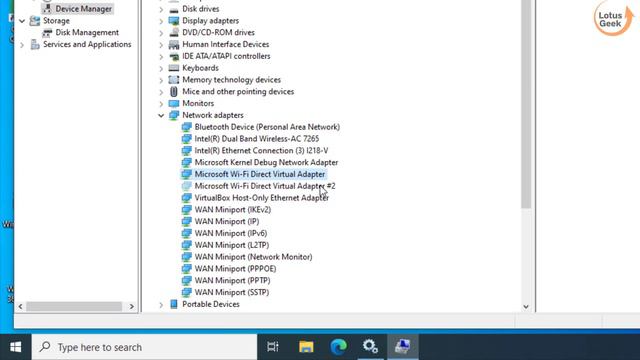Expand IDE ATA/ATAPI controllers category

(161, 56)
